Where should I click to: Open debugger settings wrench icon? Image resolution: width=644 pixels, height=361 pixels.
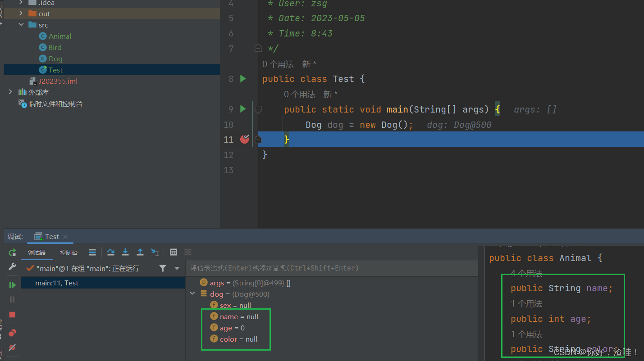coord(13,266)
